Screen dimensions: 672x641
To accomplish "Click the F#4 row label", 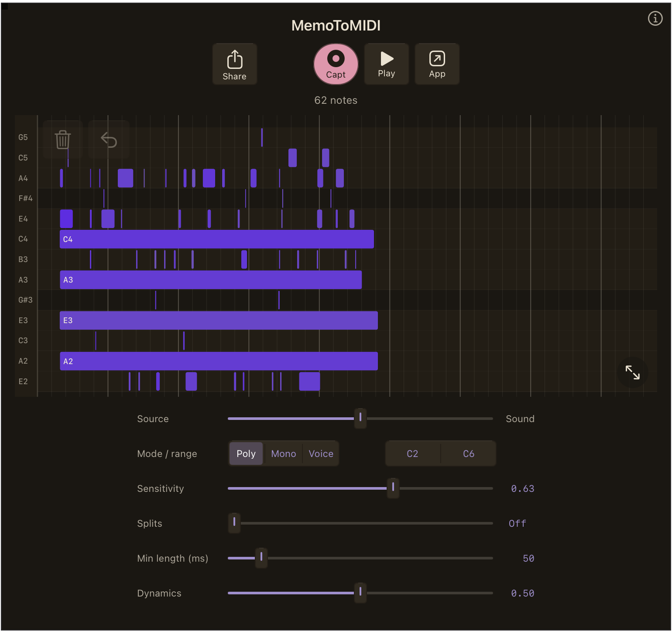I will [25, 198].
